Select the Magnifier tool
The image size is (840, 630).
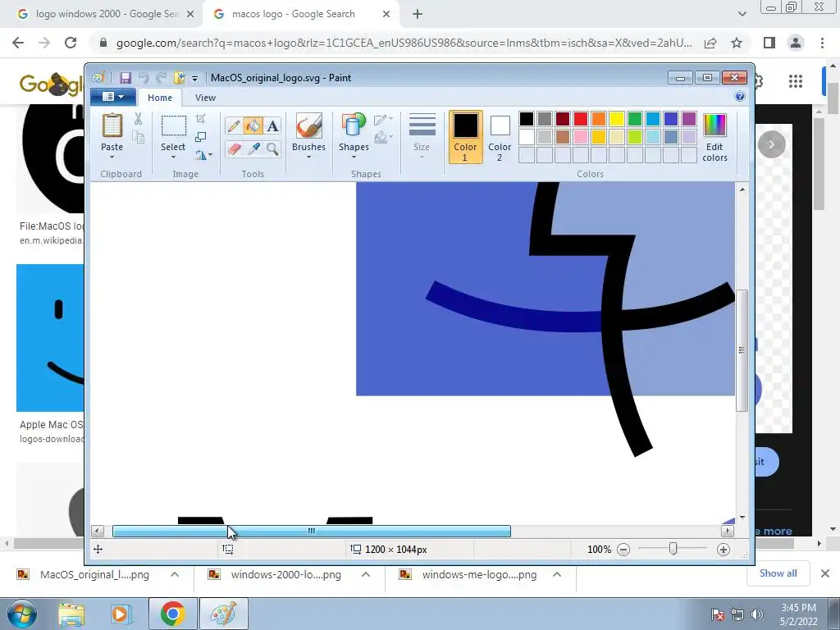[272, 148]
